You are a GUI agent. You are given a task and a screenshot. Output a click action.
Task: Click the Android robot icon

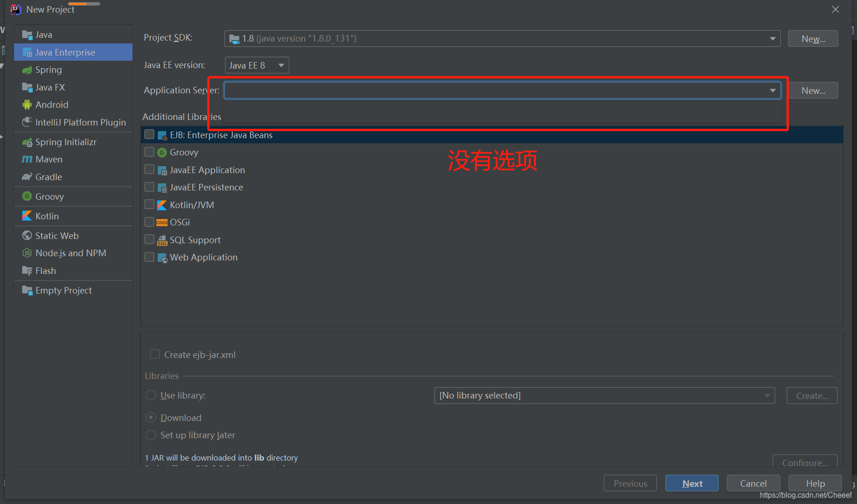27,105
